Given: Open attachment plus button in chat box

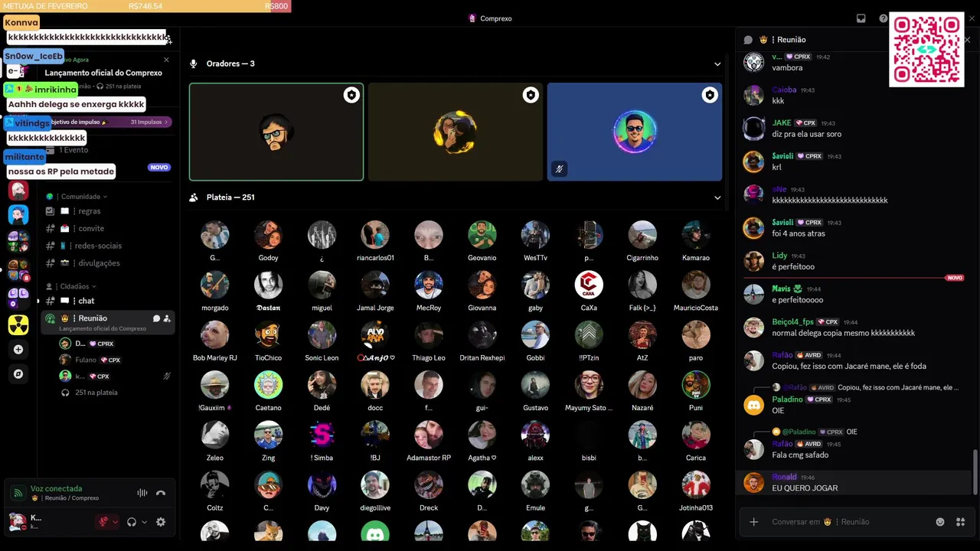Looking at the screenshot, I should coord(754,522).
